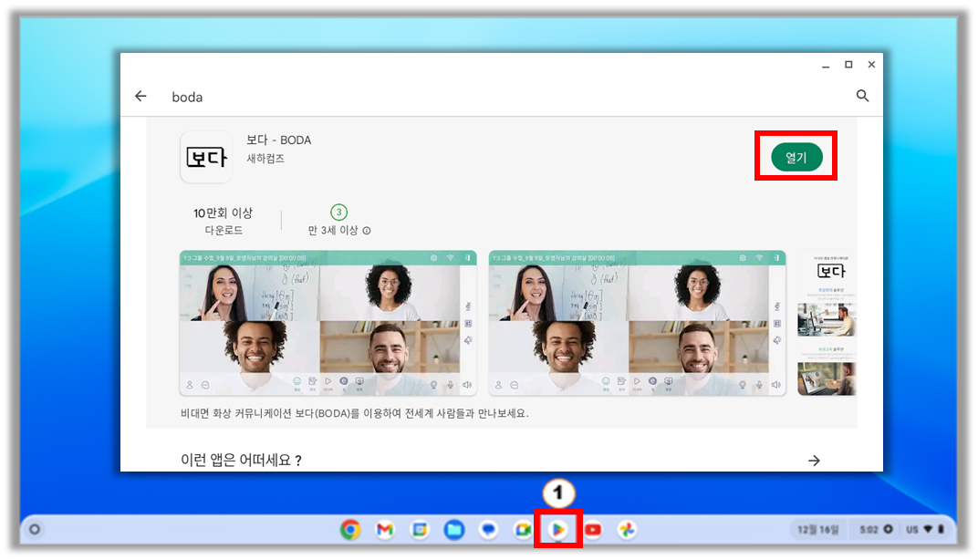Viewport: 978px width, 560px height.
Task: Open the Messages app from the shelf
Action: (488, 530)
